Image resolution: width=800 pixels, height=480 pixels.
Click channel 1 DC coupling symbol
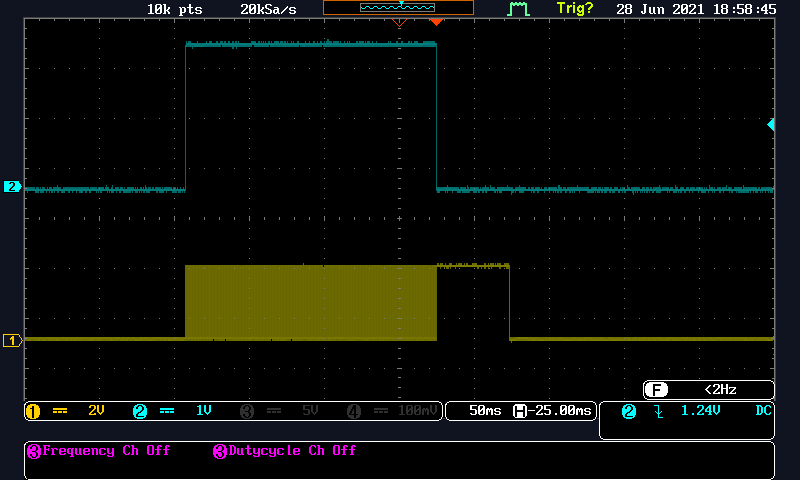click(x=60, y=411)
